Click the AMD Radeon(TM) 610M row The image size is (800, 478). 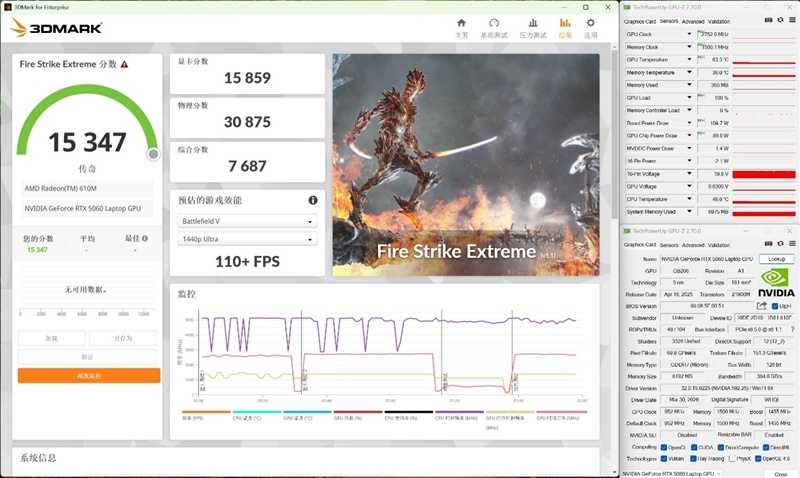pyautogui.click(x=87, y=188)
